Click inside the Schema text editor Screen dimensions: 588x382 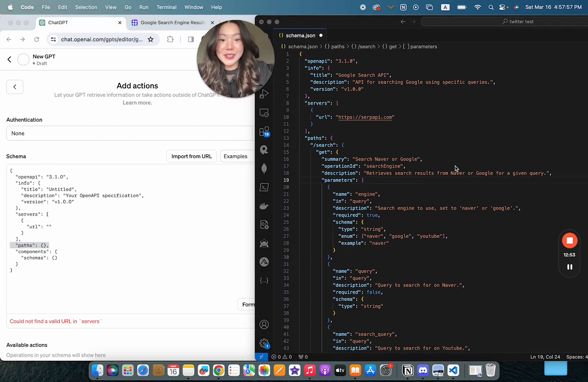[x=130, y=239]
